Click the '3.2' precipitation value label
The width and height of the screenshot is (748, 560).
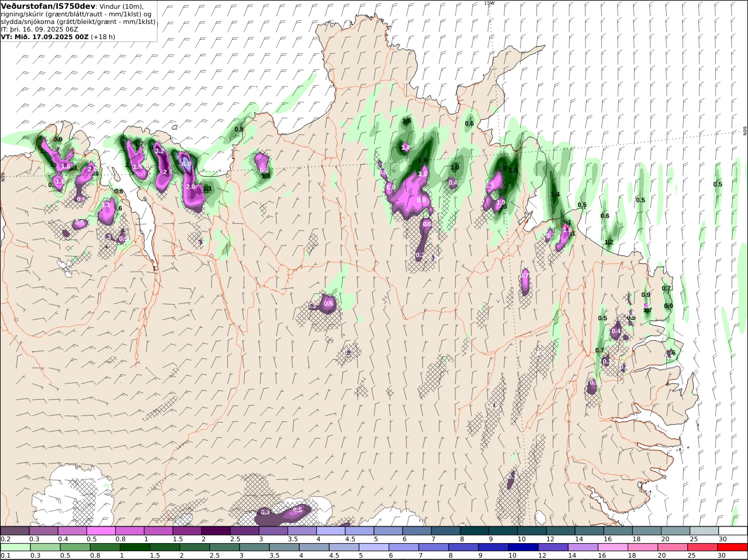coord(160,151)
